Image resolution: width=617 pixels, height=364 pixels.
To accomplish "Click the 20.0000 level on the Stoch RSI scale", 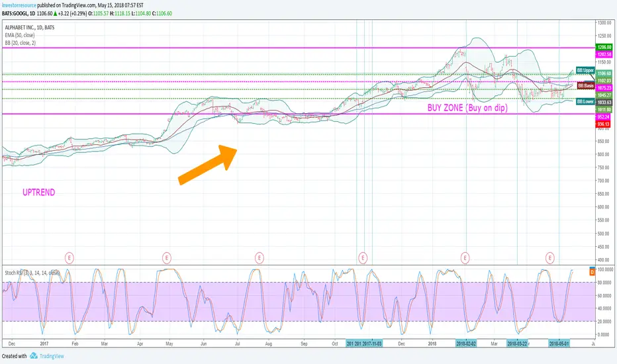I will click(x=605, y=322).
